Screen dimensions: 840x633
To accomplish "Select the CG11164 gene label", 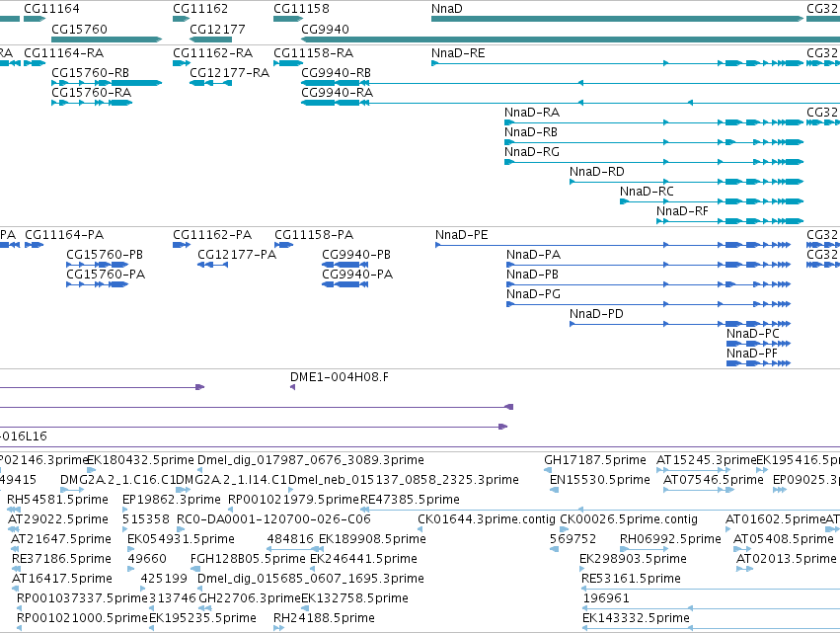I will point(51,9).
